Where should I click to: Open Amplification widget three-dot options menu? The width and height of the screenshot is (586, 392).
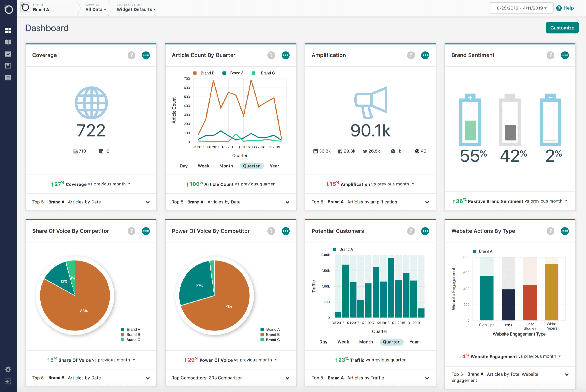tap(425, 55)
